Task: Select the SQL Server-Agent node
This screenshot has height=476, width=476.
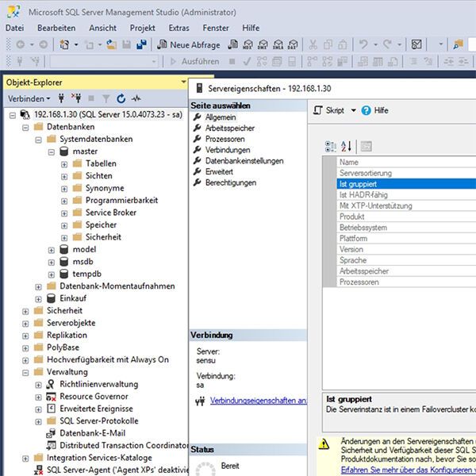Action: 117,470
